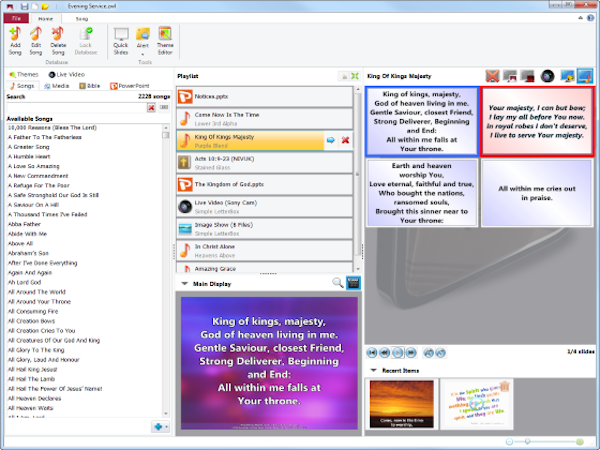Click the red X clear display icon
The width and height of the screenshot is (600, 450).
pos(492,76)
